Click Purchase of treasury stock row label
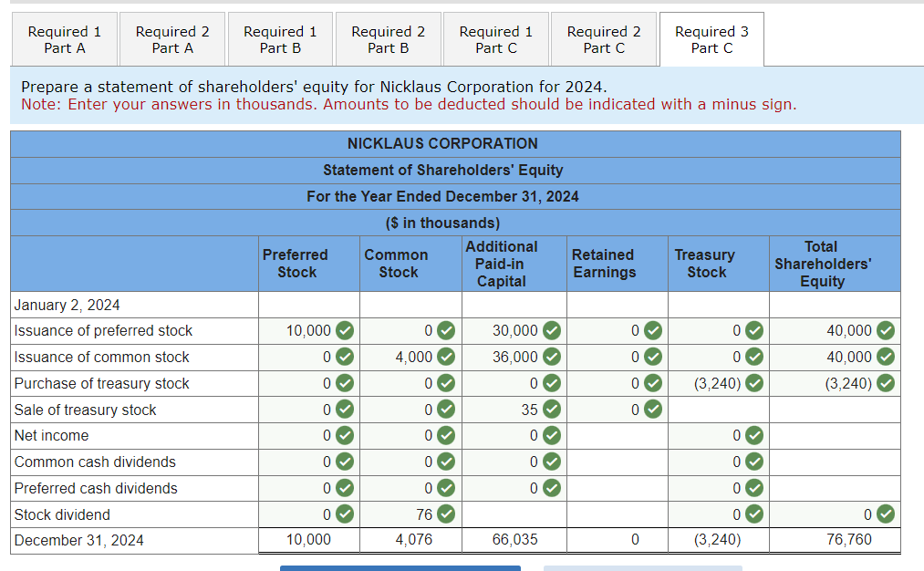924x571 pixels. pos(101,384)
